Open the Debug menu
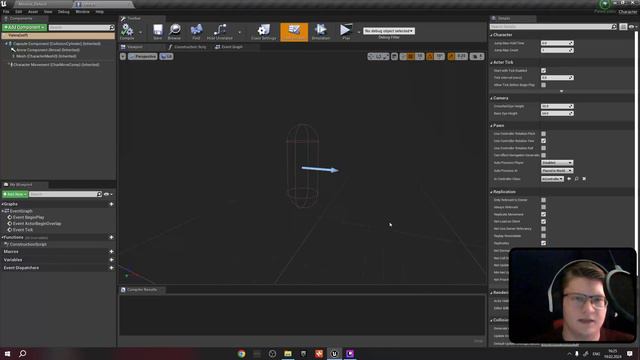 point(63,12)
